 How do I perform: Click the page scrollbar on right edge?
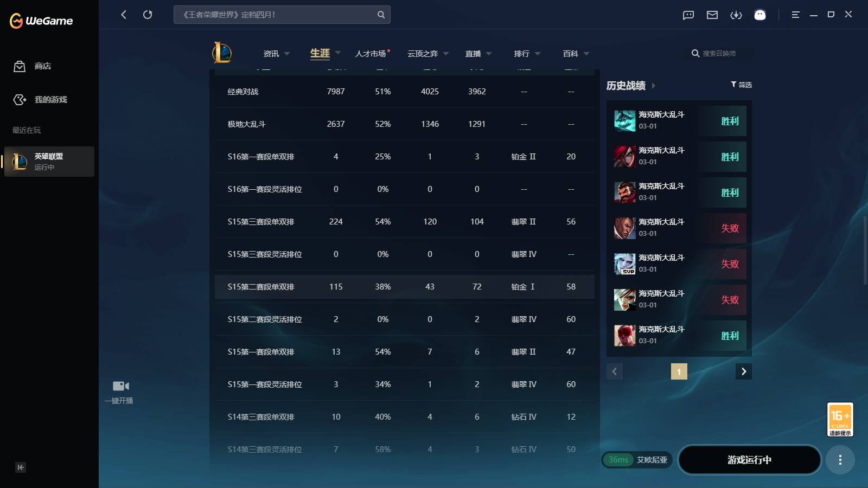click(865, 249)
